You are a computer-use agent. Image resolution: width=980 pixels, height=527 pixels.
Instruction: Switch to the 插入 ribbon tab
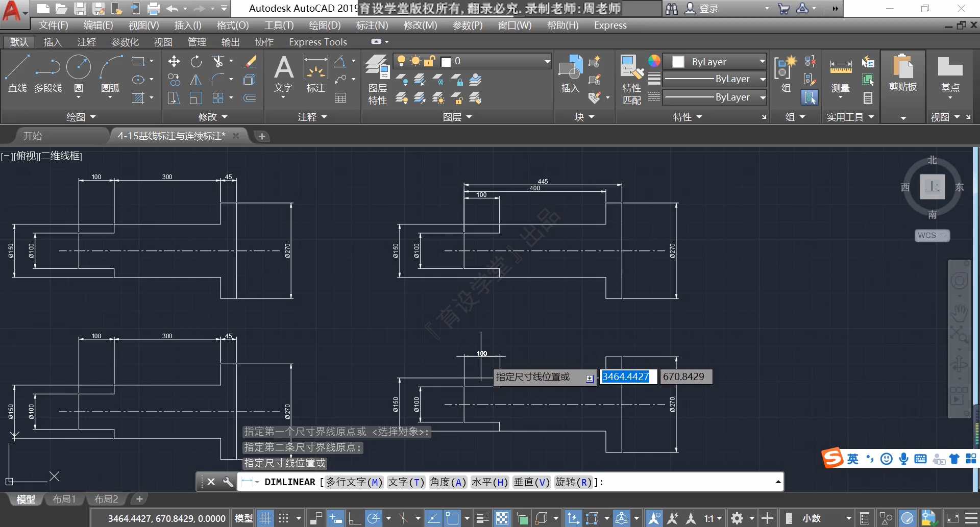coord(53,42)
